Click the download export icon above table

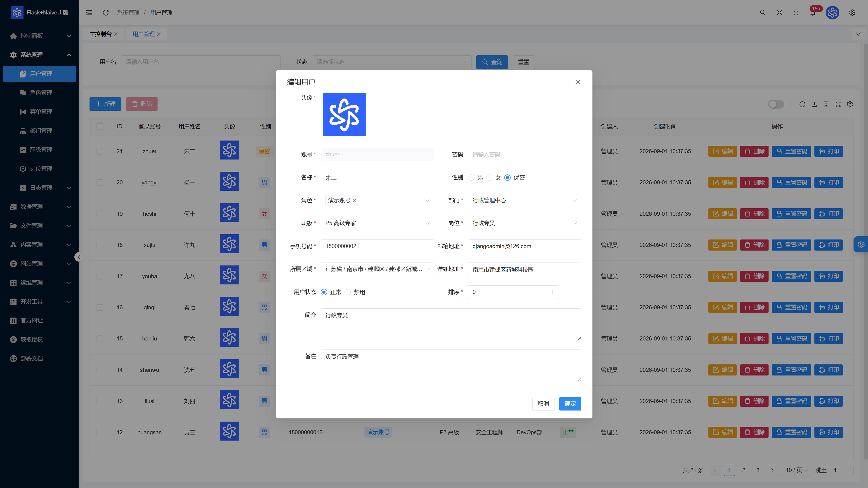coord(814,104)
